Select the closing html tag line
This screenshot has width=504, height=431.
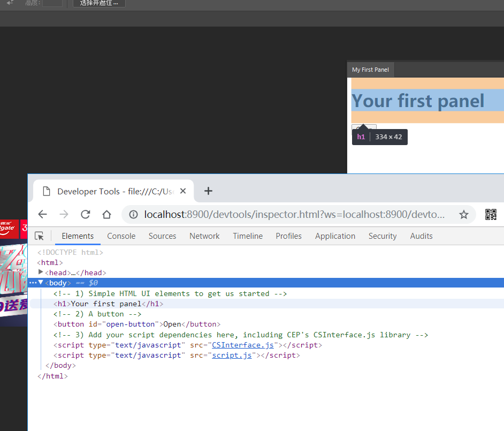pos(52,376)
